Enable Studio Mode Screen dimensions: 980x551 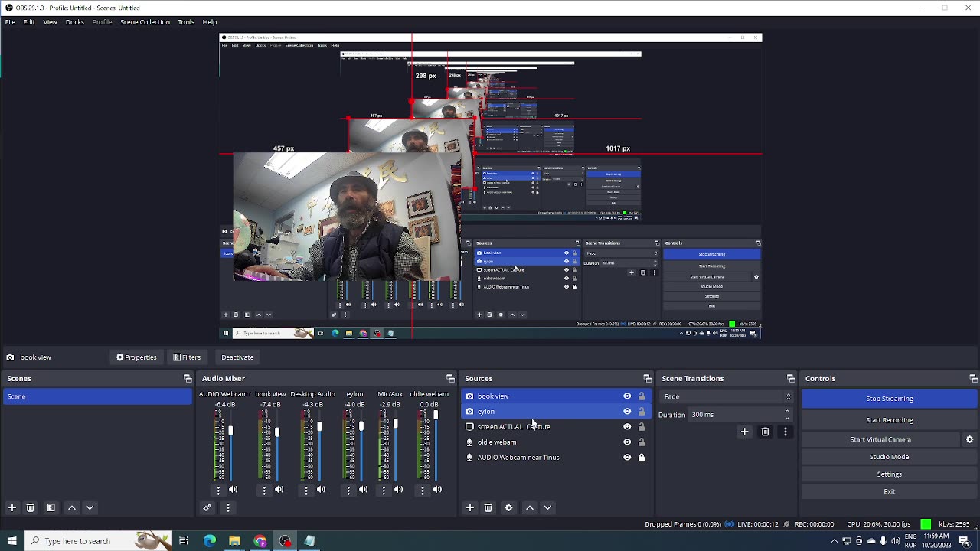point(889,457)
